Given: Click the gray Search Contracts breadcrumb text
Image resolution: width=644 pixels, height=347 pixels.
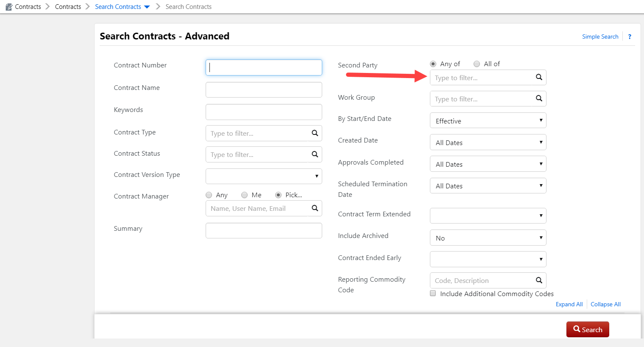Looking at the screenshot, I should point(188,7).
